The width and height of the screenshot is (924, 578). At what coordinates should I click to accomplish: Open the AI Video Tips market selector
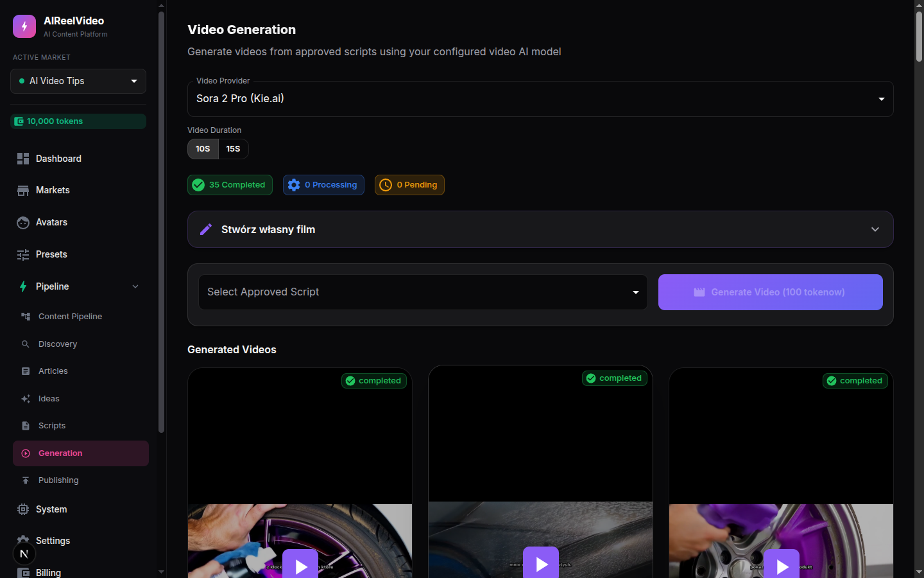tap(78, 81)
